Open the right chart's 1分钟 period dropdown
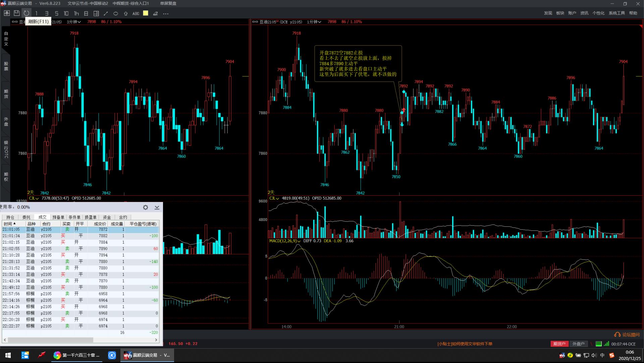This screenshot has height=363, width=644. (x=314, y=22)
